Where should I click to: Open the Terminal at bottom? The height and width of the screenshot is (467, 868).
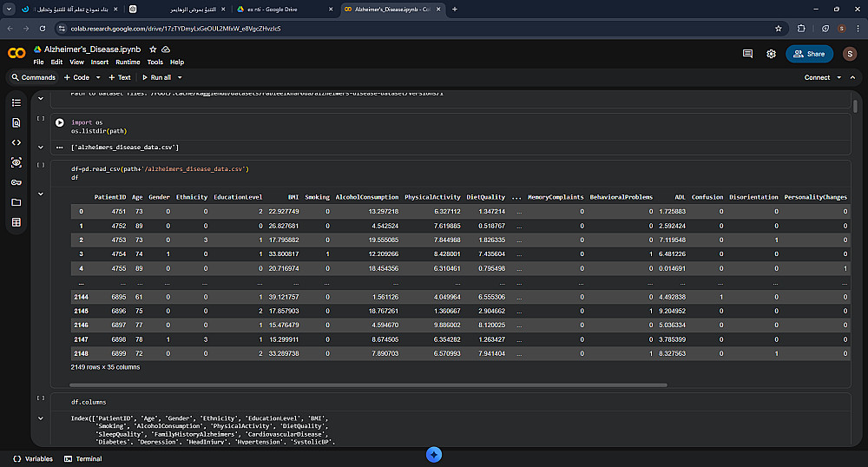83,458
